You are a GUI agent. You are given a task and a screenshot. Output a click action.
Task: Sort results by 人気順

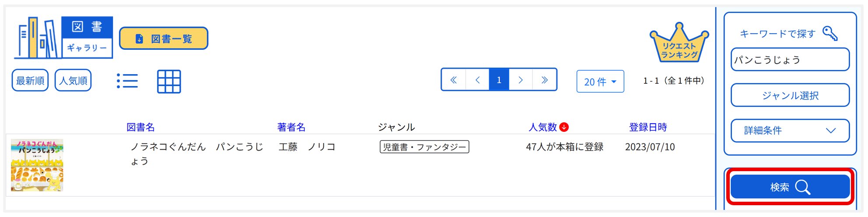[73, 81]
